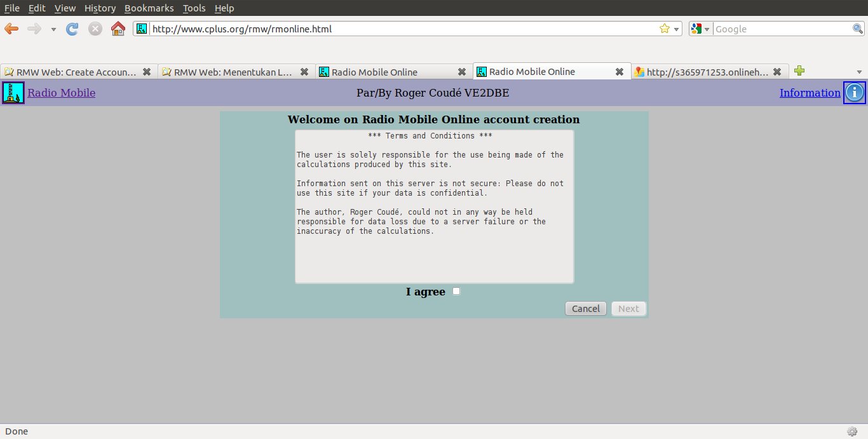The height and width of the screenshot is (439, 868).
Task: Click the Information link text
Action: 810,93
